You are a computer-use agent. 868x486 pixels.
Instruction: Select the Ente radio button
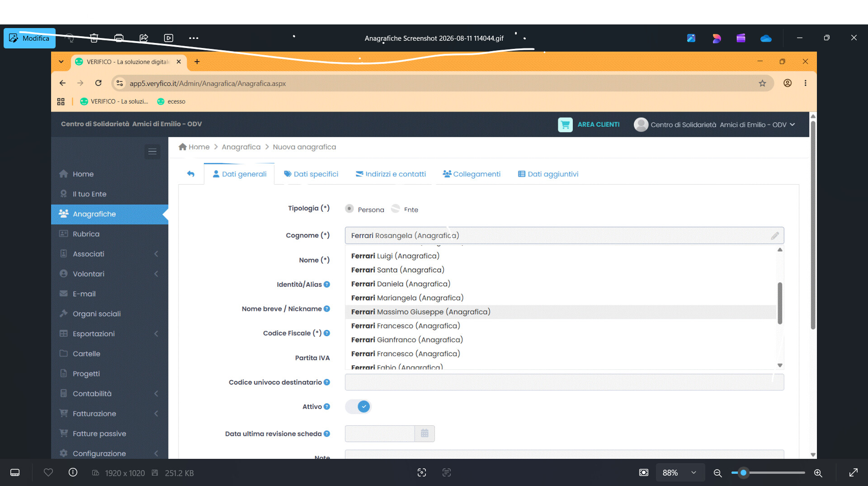click(396, 209)
